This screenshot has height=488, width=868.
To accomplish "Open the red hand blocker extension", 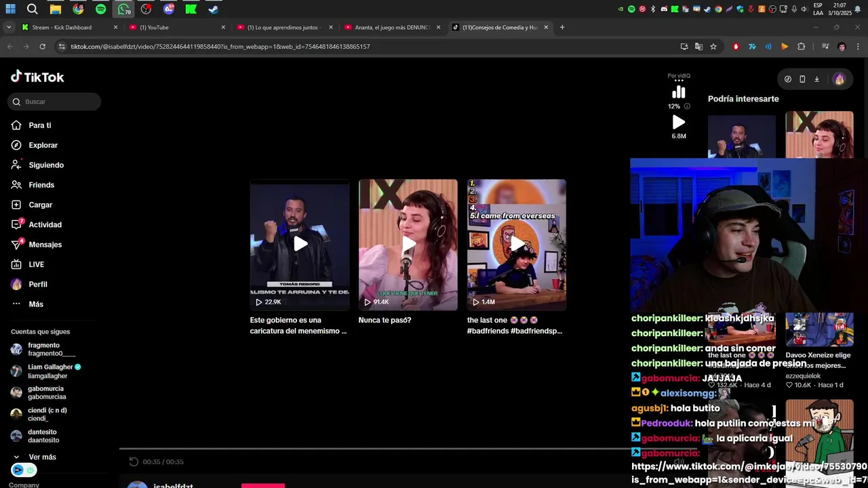I will pos(736,47).
